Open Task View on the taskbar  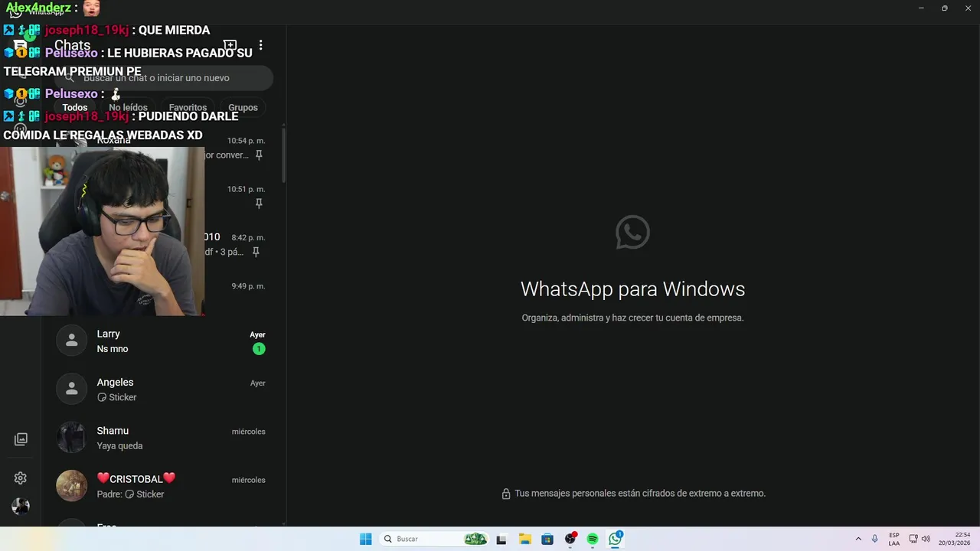tap(501, 539)
